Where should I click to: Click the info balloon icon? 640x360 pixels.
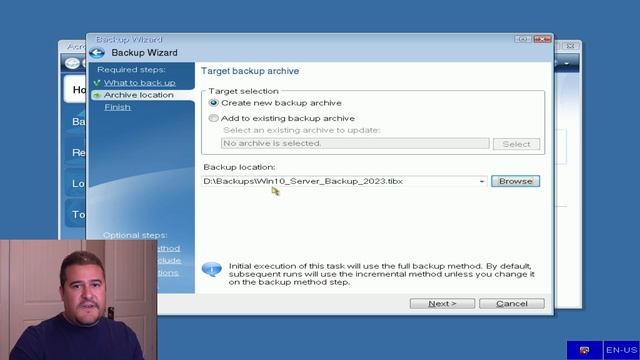click(x=211, y=269)
